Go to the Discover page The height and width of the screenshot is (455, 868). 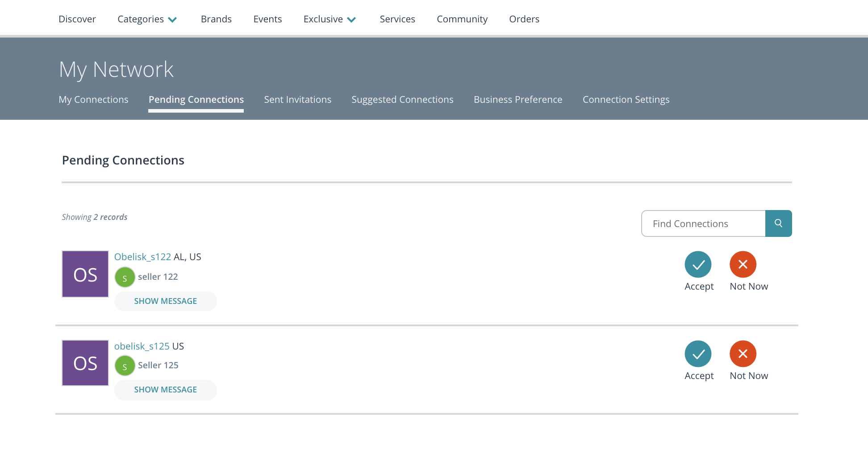77,19
